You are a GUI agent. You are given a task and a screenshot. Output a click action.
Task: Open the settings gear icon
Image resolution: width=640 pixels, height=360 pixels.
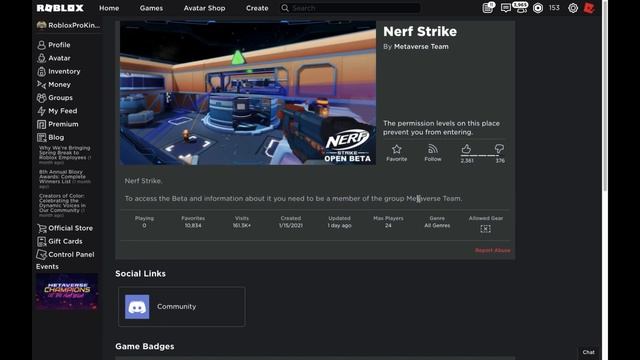[573, 8]
